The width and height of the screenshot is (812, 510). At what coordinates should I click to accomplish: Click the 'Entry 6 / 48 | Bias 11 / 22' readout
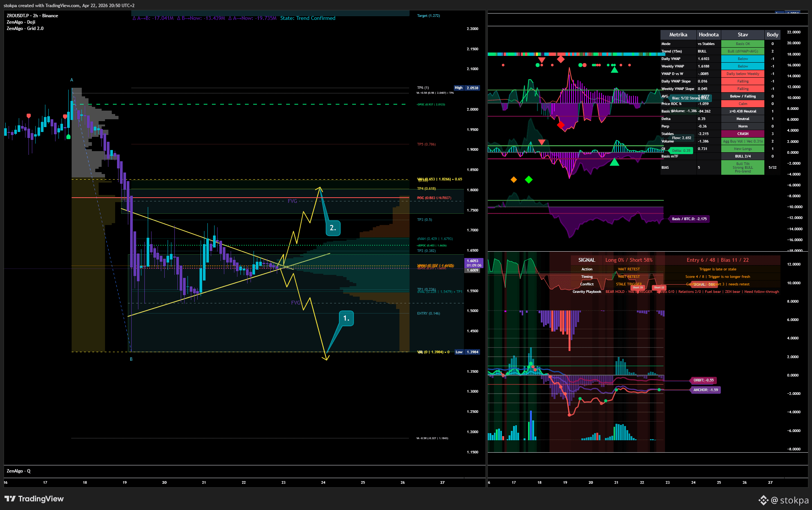717,260
